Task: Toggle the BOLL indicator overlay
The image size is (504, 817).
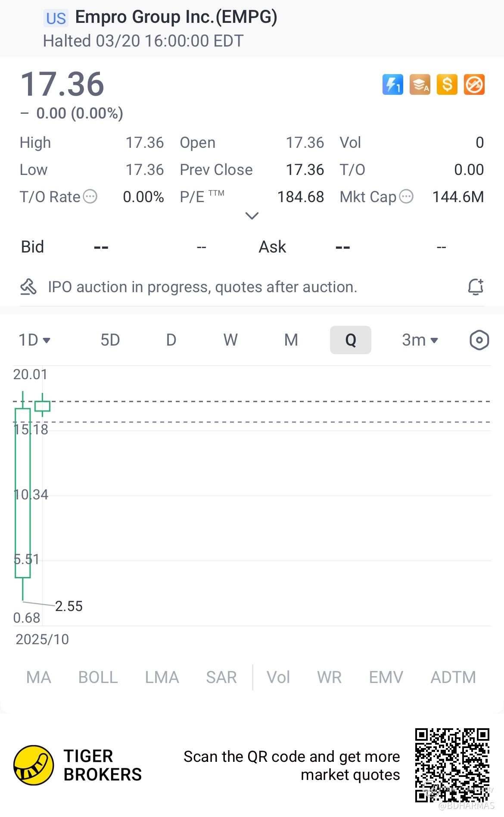Action: 98,677
